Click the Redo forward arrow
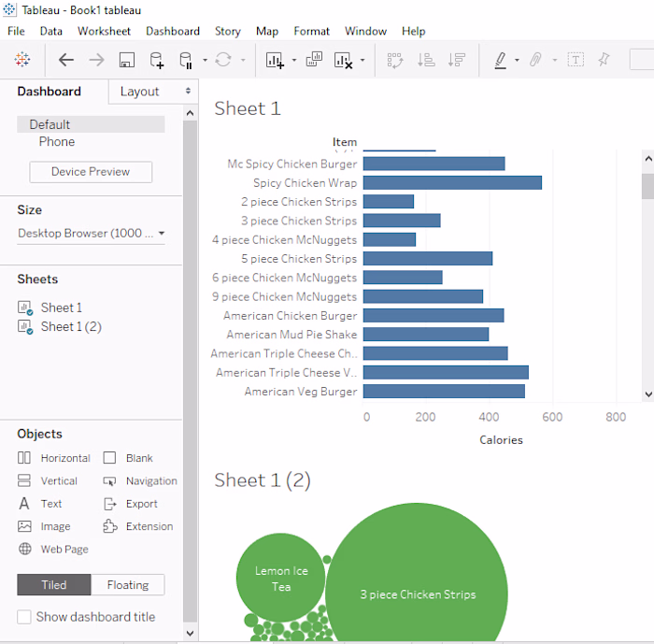Image resolution: width=654 pixels, height=644 pixels. (96, 60)
